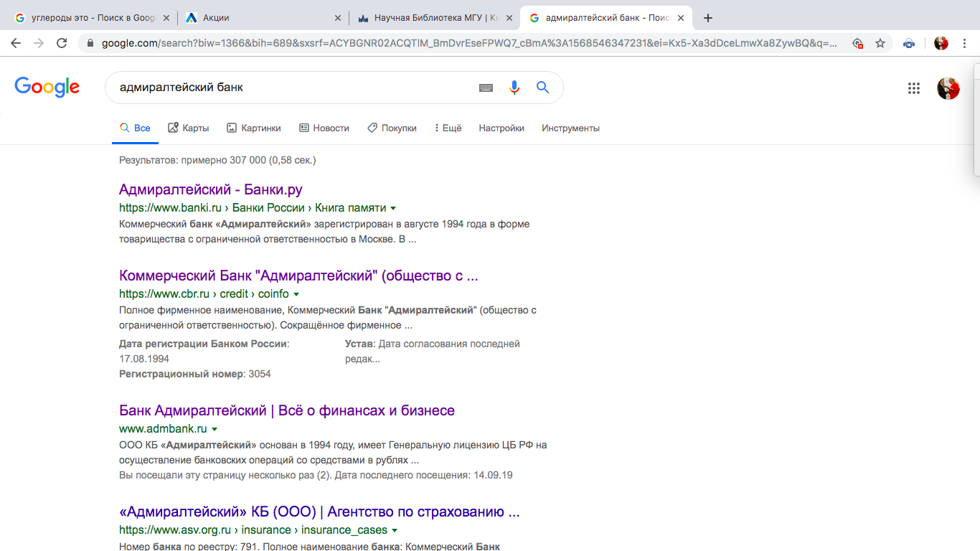980x551 pixels.
Task: Click 'Регистрационный номер: 3054' text
Action: (x=195, y=374)
